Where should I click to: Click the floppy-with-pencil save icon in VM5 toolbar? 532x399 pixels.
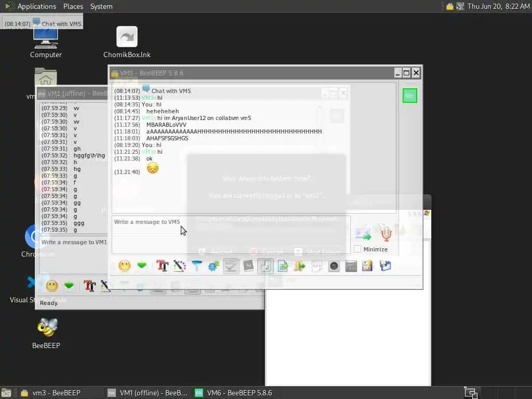coord(367,266)
